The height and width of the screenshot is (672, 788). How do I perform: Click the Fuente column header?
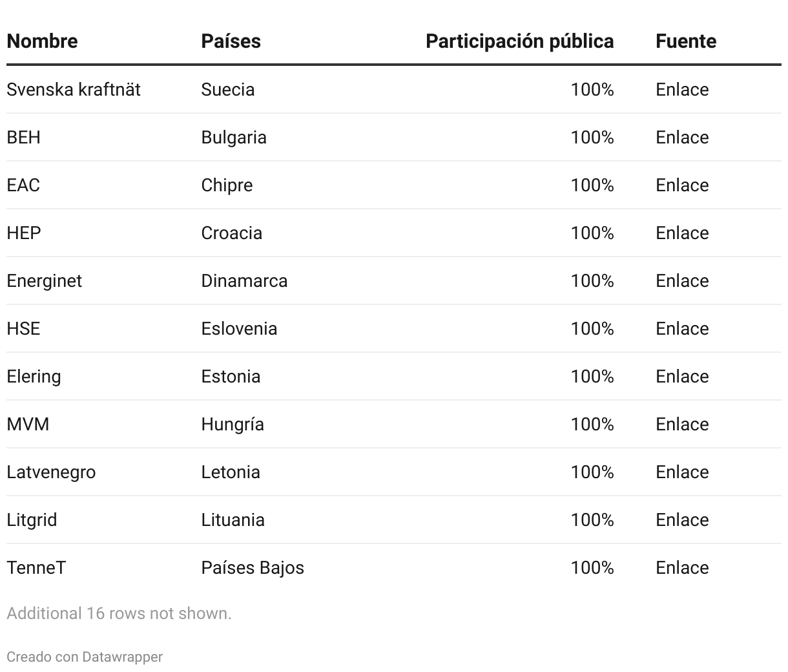pos(685,41)
